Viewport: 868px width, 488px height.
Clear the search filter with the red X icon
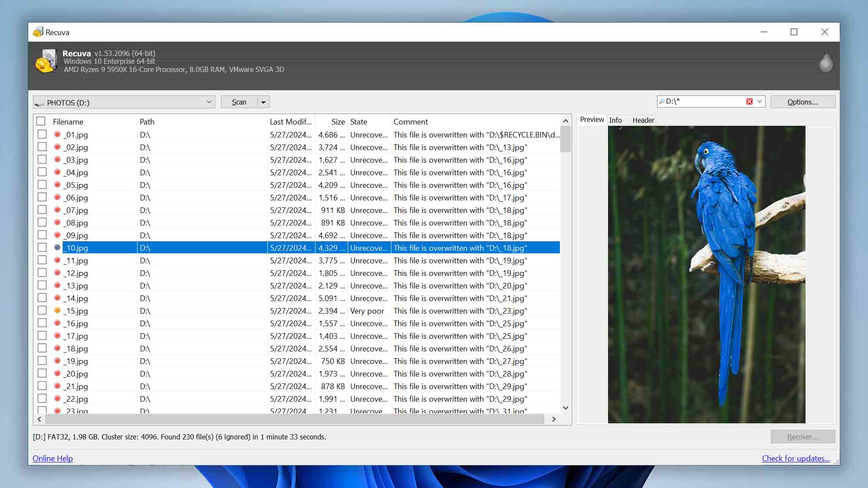tap(749, 101)
